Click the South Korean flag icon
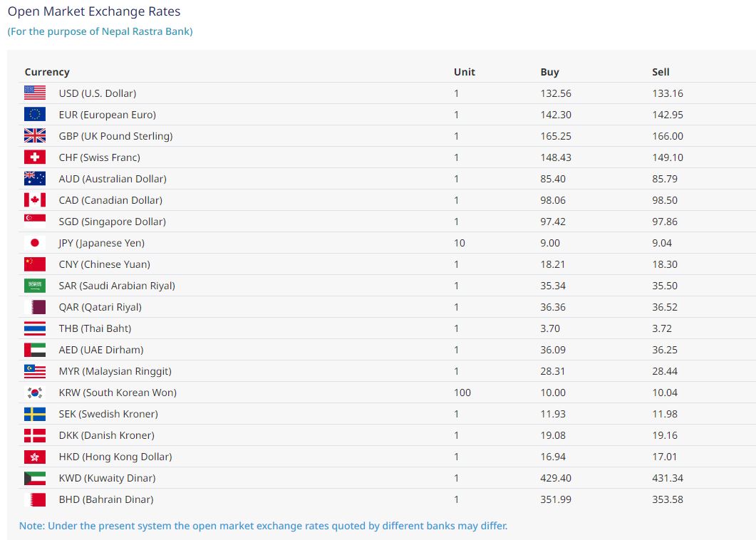This screenshot has width=756, height=540. (x=35, y=393)
